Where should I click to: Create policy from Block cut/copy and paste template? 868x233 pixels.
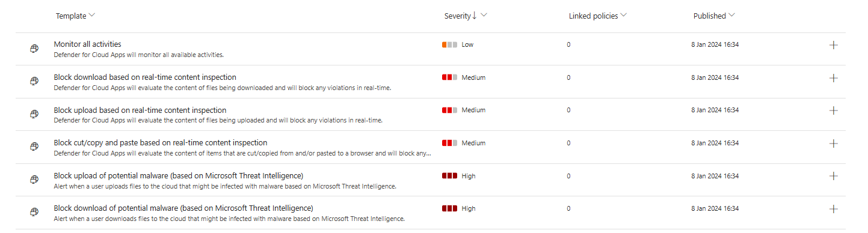tap(833, 144)
